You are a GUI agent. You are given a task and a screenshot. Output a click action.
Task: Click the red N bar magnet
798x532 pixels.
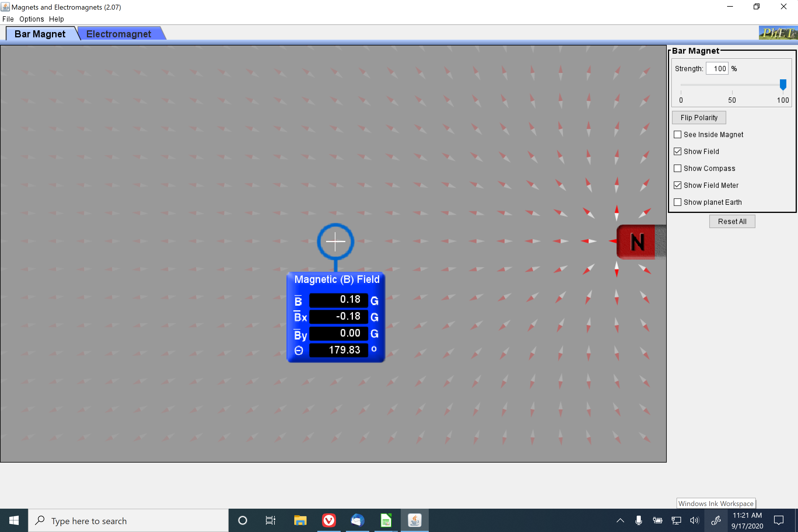638,242
